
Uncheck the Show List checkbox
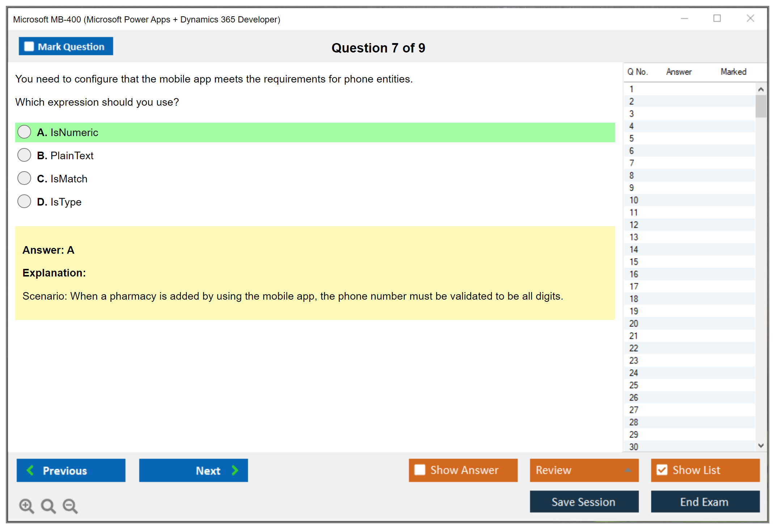(x=662, y=470)
